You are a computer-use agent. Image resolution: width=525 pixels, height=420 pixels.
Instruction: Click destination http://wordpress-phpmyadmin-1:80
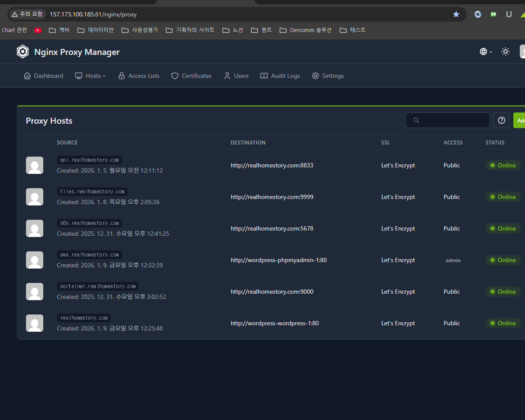(x=279, y=260)
